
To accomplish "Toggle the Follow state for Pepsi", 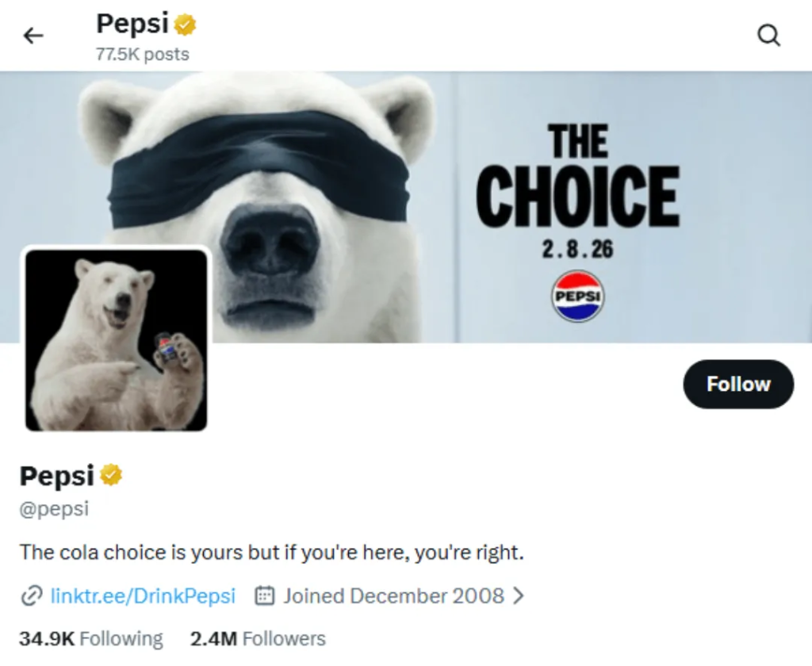I will tap(737, 384).
